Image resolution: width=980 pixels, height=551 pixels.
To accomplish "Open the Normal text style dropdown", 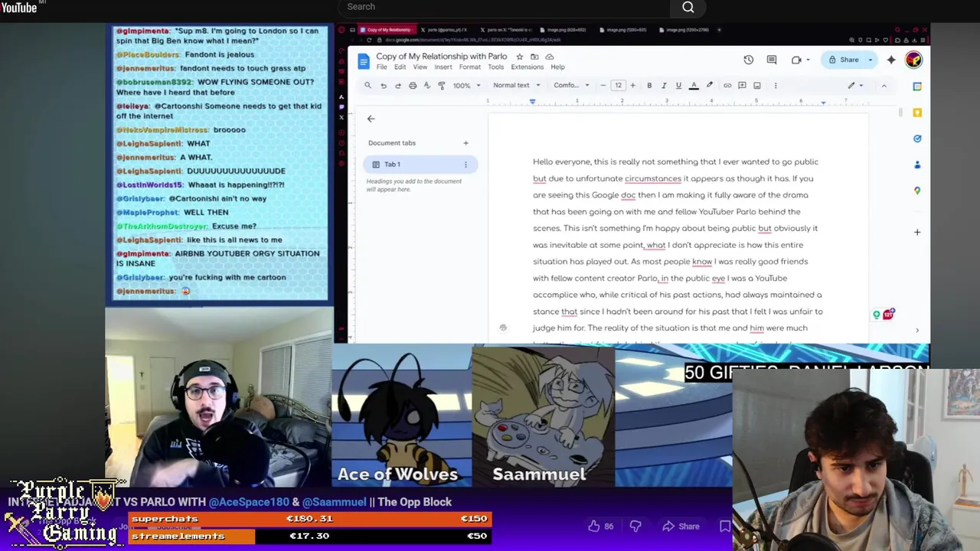I will [517, 86].
